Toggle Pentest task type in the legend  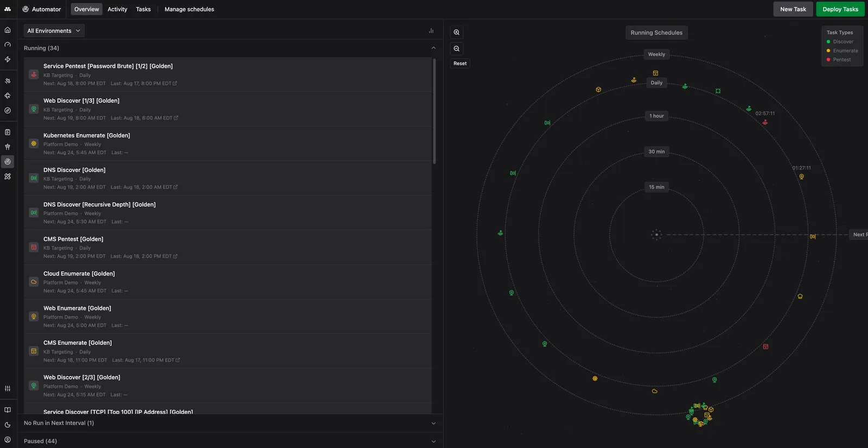(839, 60)
